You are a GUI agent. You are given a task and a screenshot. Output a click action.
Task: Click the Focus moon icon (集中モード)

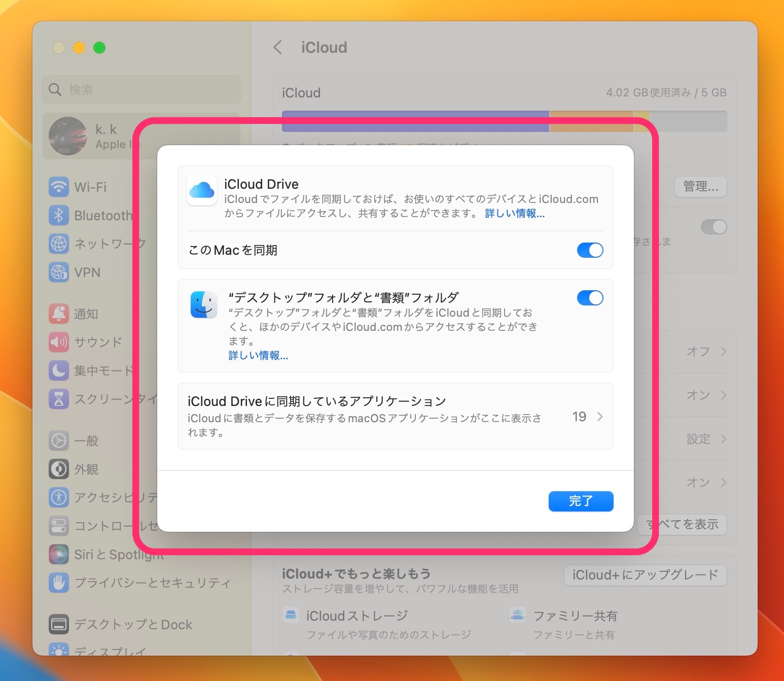(59, 370)
